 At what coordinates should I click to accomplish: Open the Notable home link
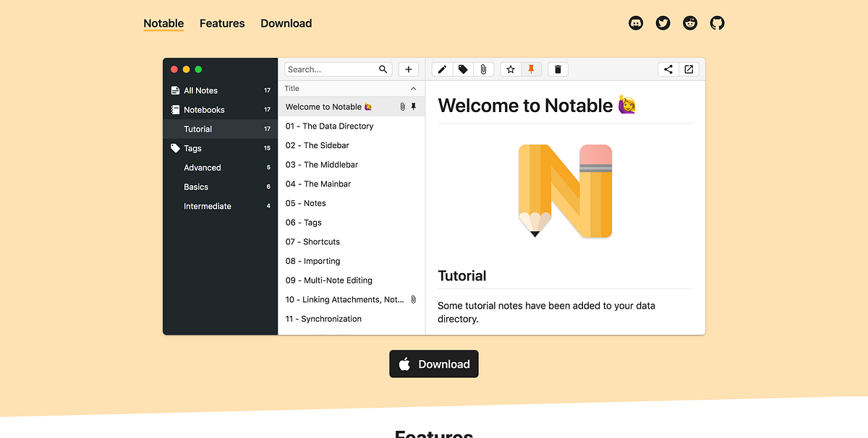pyautogui.click(x=163, y=23)
